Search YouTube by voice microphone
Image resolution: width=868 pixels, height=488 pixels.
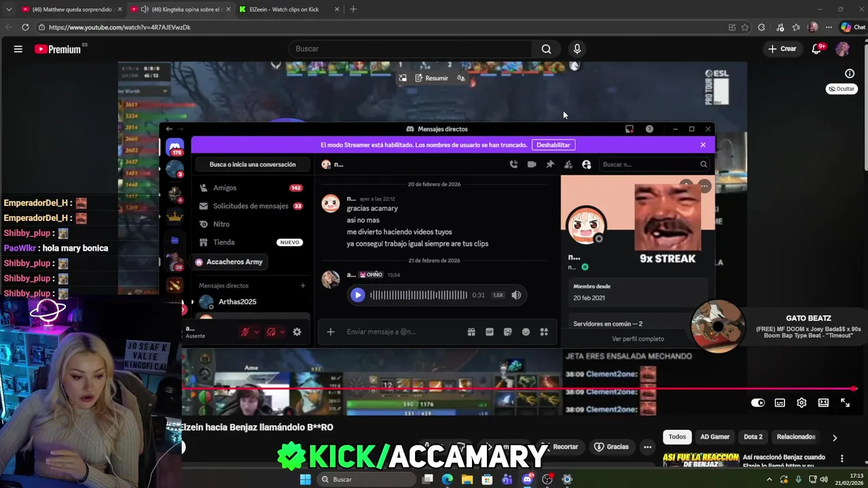(x=577, y=49)
